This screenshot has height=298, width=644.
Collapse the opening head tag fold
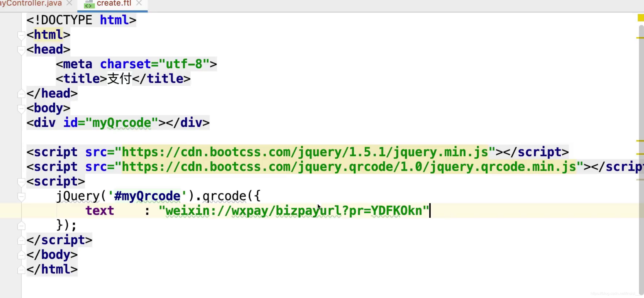[22, 50]
